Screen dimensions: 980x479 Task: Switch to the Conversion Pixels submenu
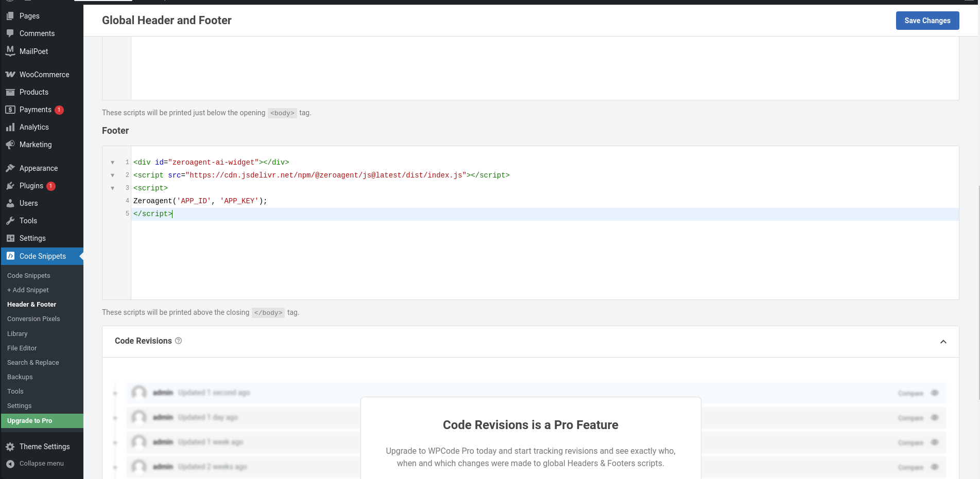click(33, 318)
